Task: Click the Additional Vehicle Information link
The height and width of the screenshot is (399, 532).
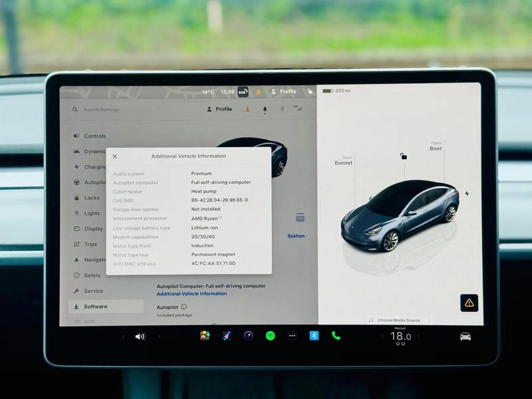Action: pyautogui.click(x=192, y=294)
